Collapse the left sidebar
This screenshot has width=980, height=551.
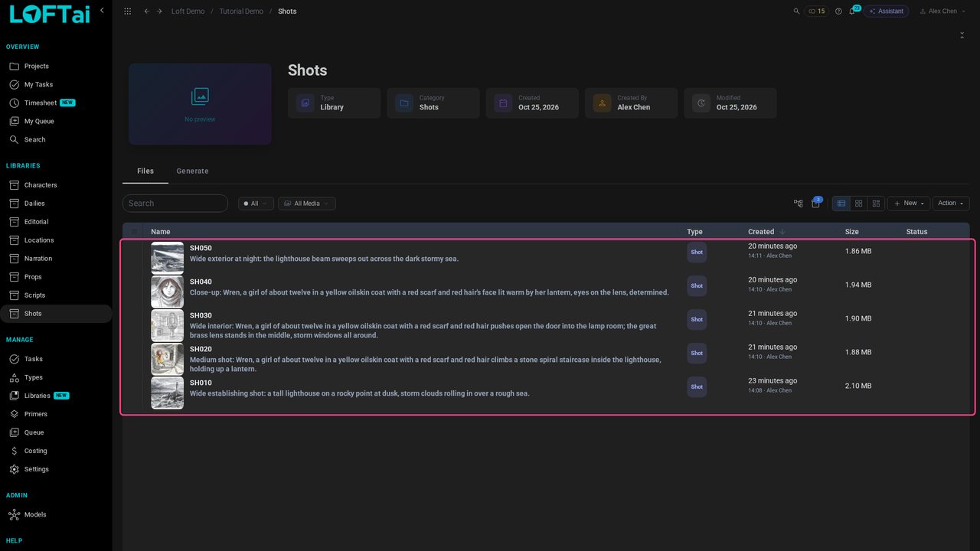(102, 11)
